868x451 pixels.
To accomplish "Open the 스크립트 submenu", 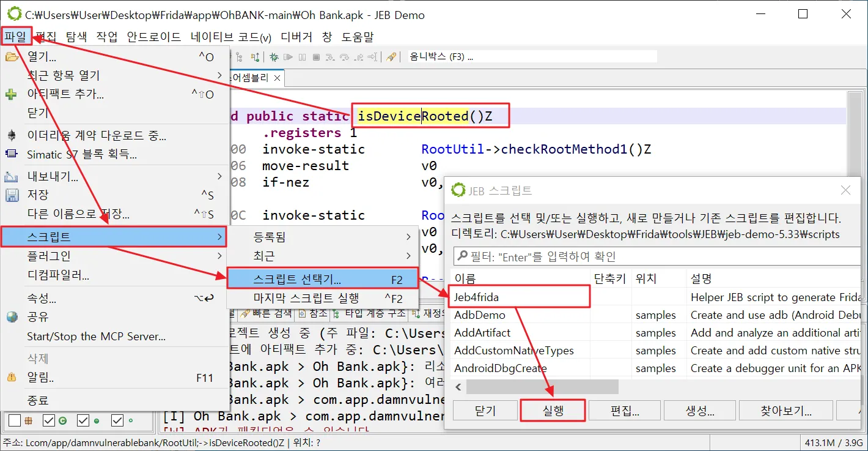I will 114,236.
